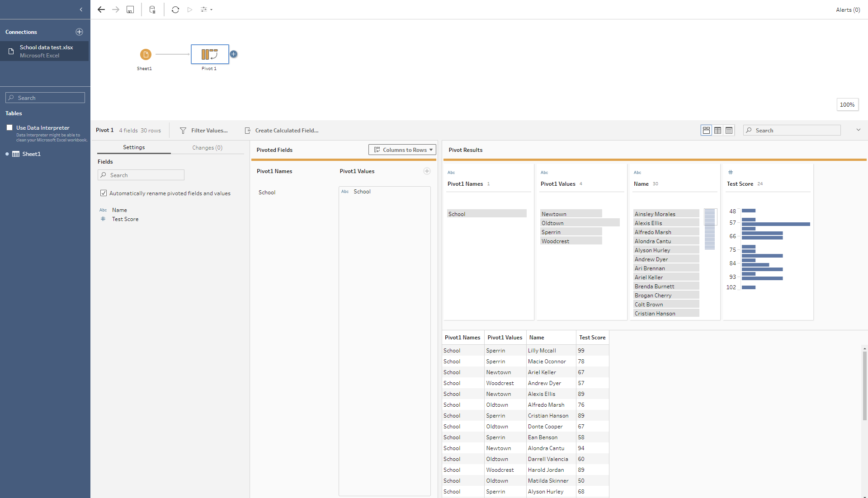This screenshot has height=498, width=868.
Task: Open the flow options dropdown
Action: 207,9
